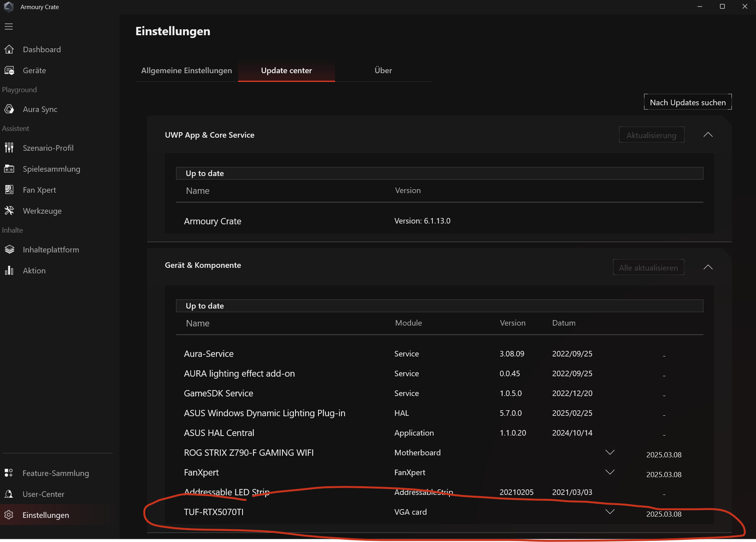This screenshot has width=756, height=542.
Task: Open the FanXpert version chevron
Action: tap(609, 472)
